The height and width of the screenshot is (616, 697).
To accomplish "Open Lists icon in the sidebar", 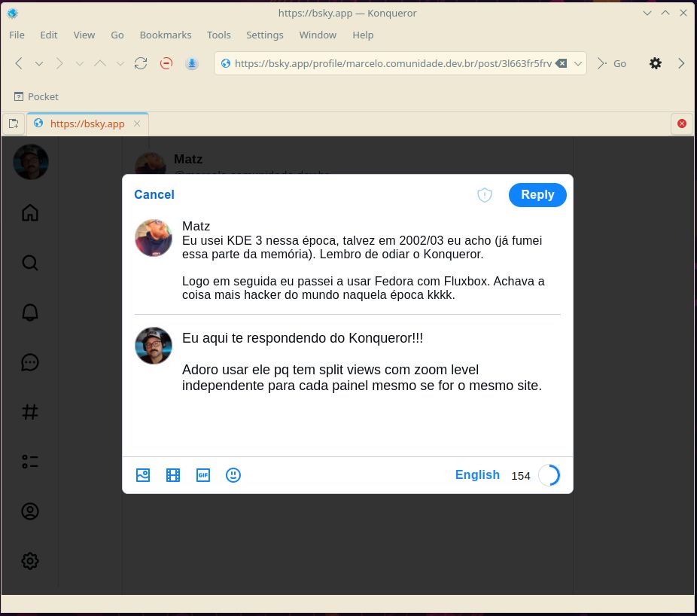I will coord(30,461).
